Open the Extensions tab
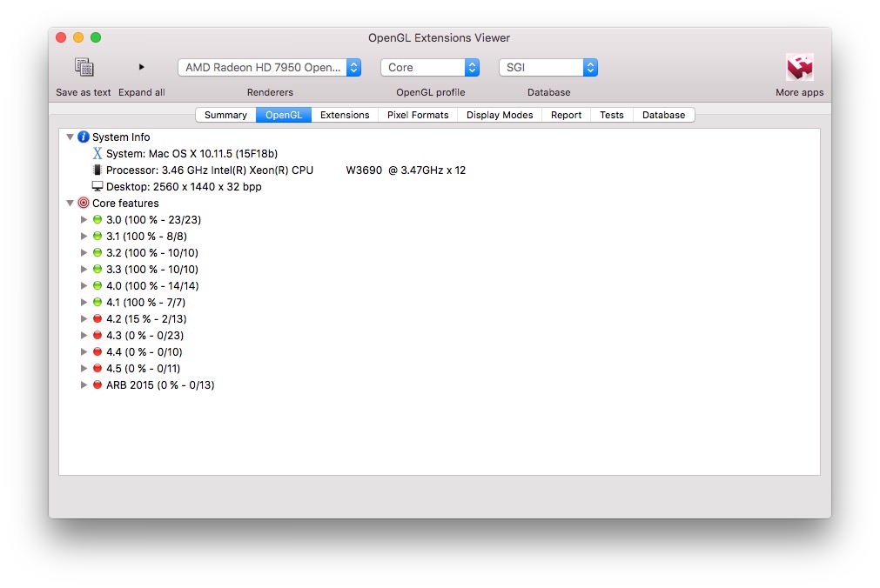The height and width of the screenshot is (588, 880). (x=345, y=115)
